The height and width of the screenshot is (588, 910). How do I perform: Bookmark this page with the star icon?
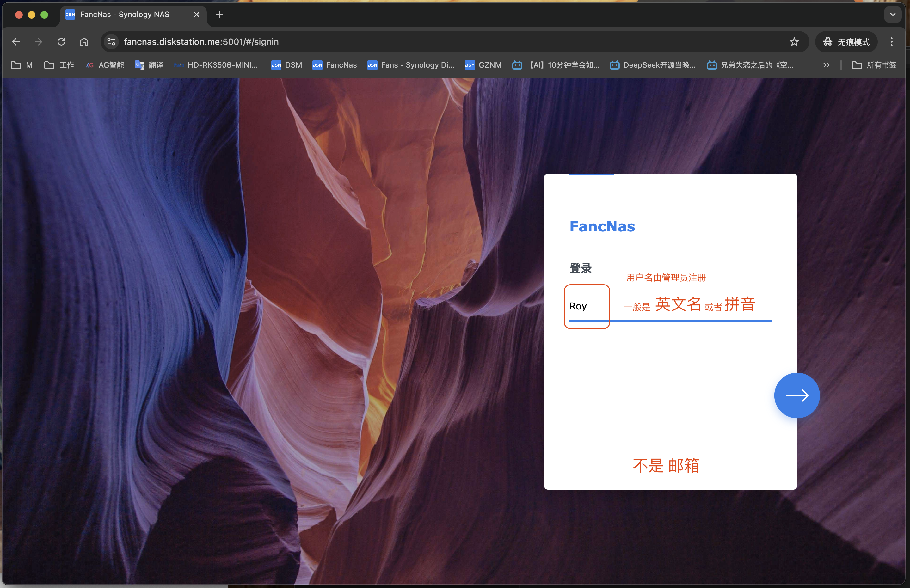[794, 42]
